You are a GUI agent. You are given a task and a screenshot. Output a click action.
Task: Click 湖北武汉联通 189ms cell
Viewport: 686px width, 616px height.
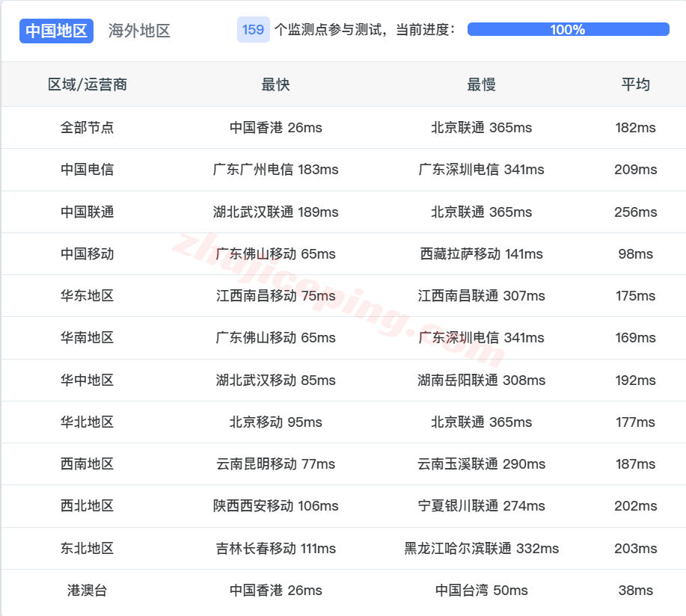coord(276,212)
